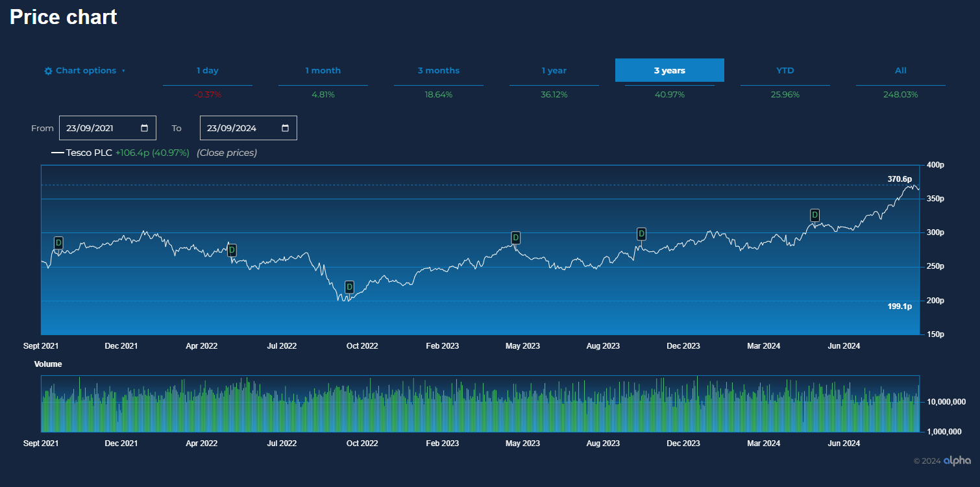The height and width of the screenshot is (487, 980).
Task: Click the Price chart heading
Action: coord(64,17)
